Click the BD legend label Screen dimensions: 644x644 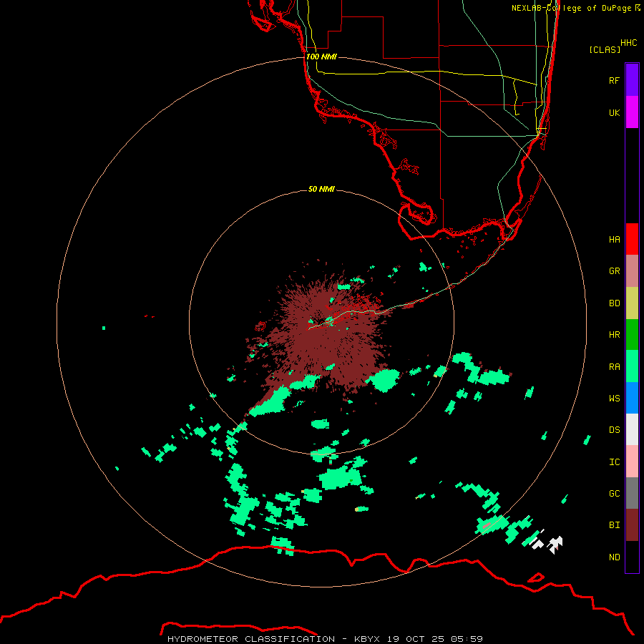tap(614, 303)
